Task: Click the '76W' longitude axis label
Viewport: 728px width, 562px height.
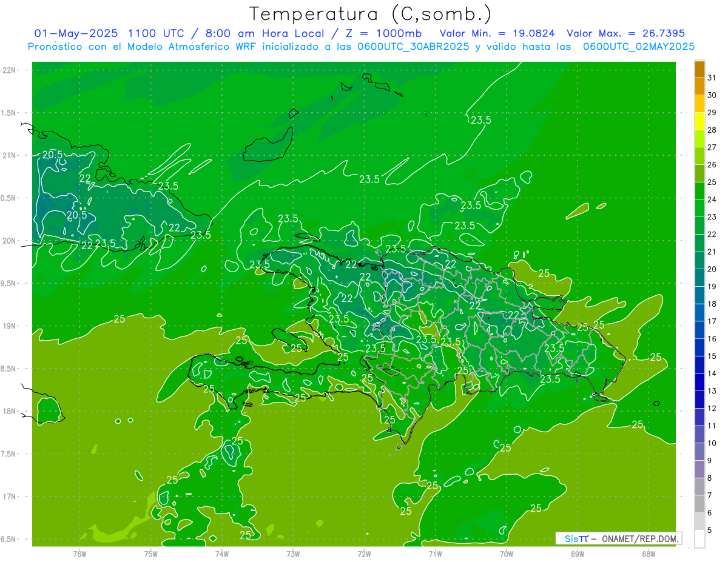Action: (x=79, y=554)
